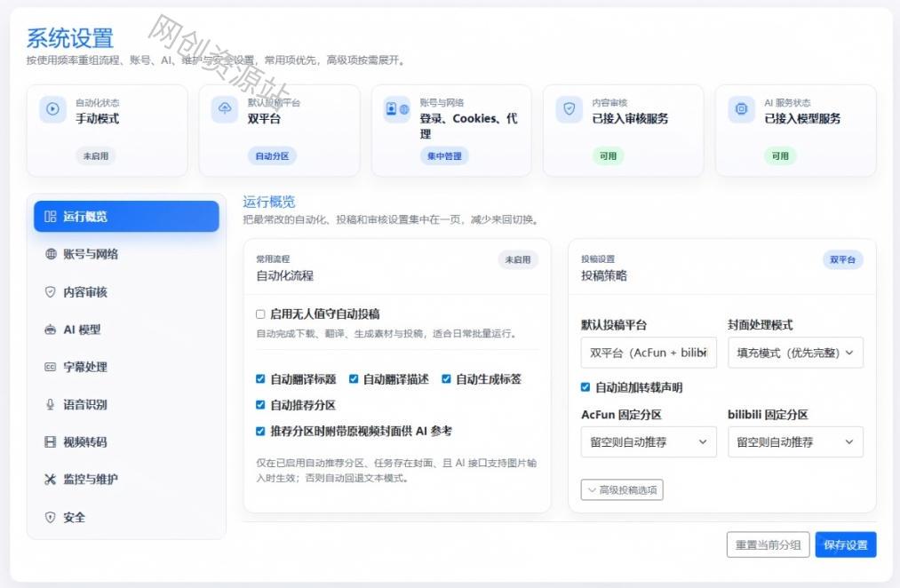Open 监控与维护 settings section
The height and width of the screenshot is (588, 900).
(x=126, y=480)
